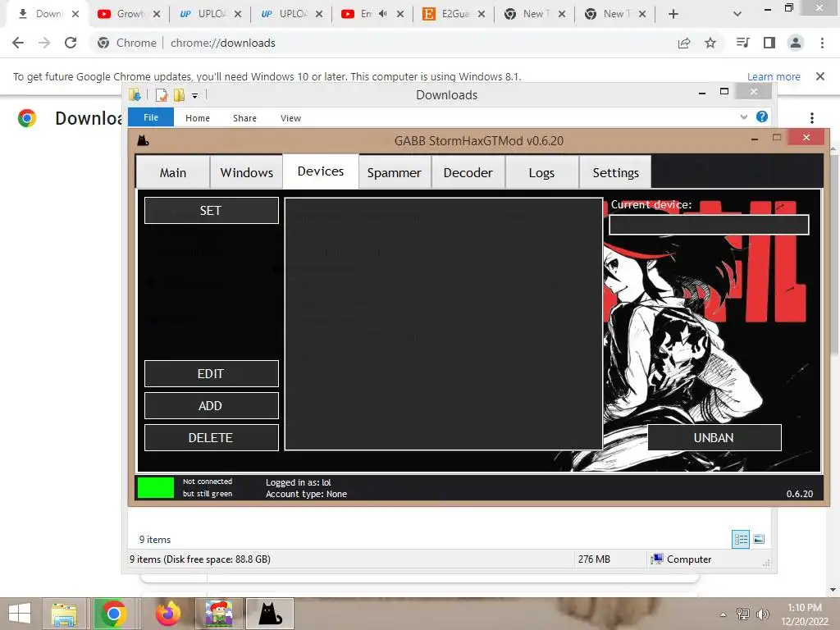The width and height of the screenshot is (840, 630).
Task: Click the EDIT device button
Action: (x=211, y=373)
